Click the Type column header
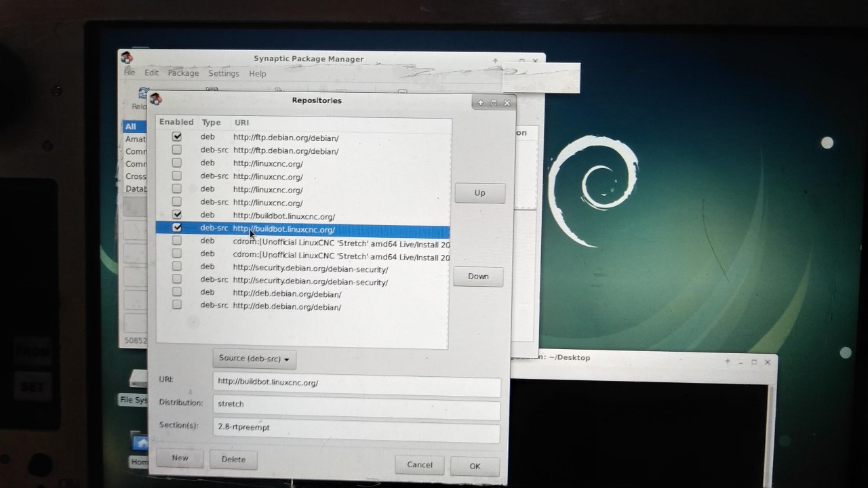Image resolution: width=868 pixels, height=488 pixels. point(212,123)
